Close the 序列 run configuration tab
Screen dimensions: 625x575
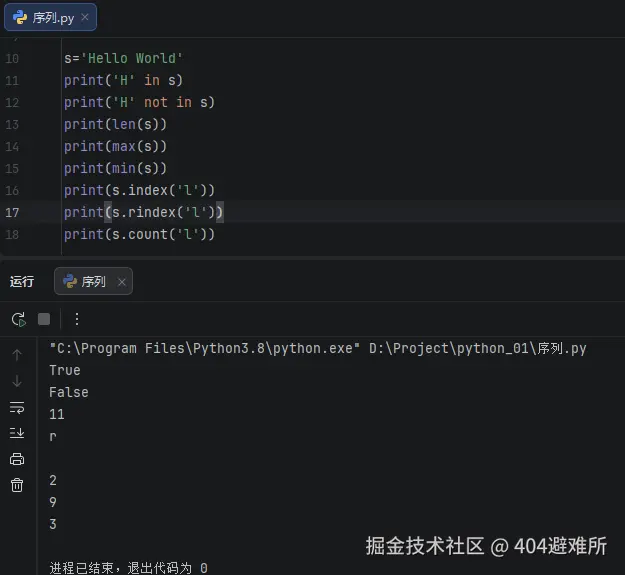pos(122,282)
